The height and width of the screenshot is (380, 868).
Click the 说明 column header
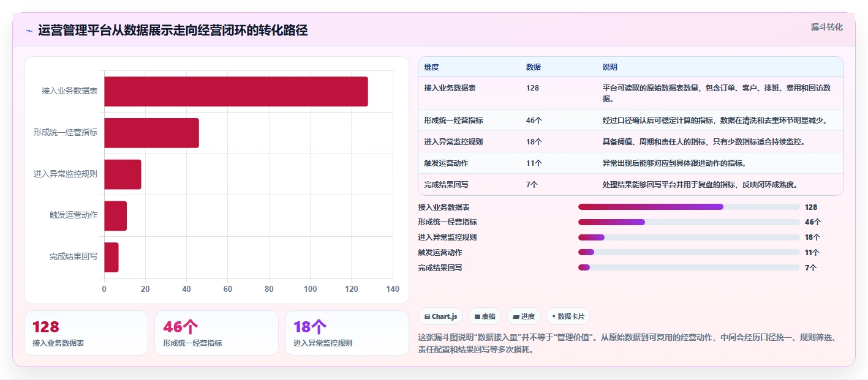[x=609, y=67]
